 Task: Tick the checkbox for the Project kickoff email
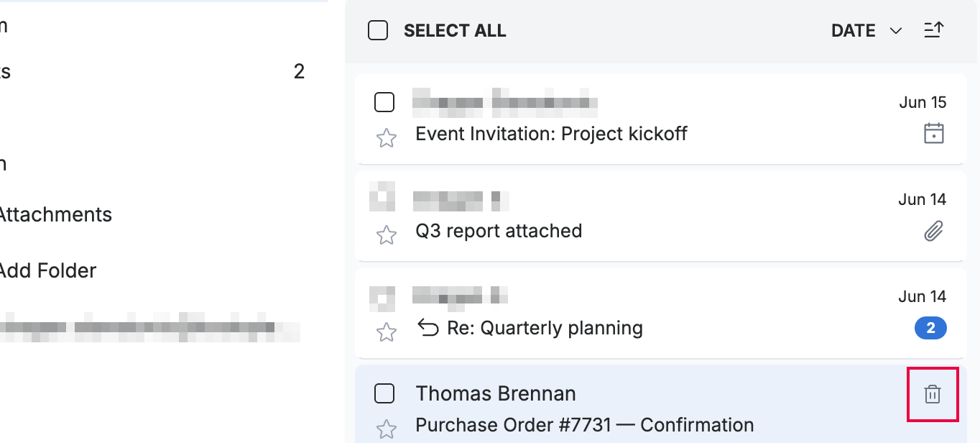pos(384,102)
